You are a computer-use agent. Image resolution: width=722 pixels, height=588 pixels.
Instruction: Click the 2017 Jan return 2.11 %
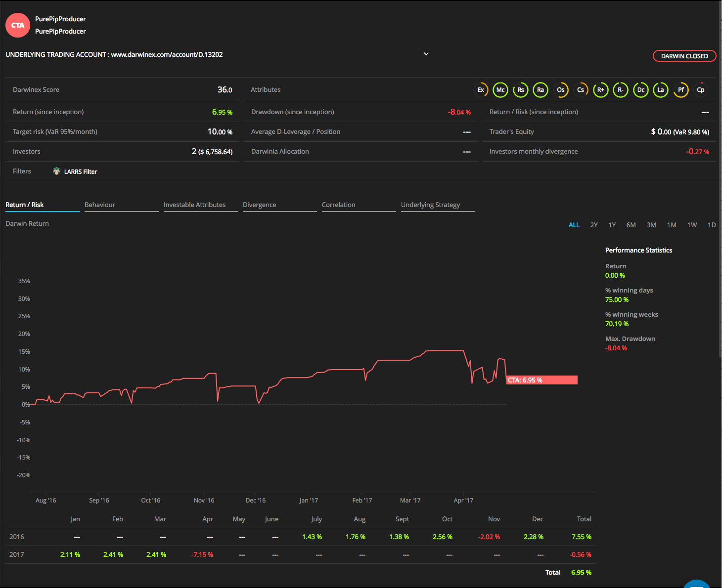[x=70, y=554]
